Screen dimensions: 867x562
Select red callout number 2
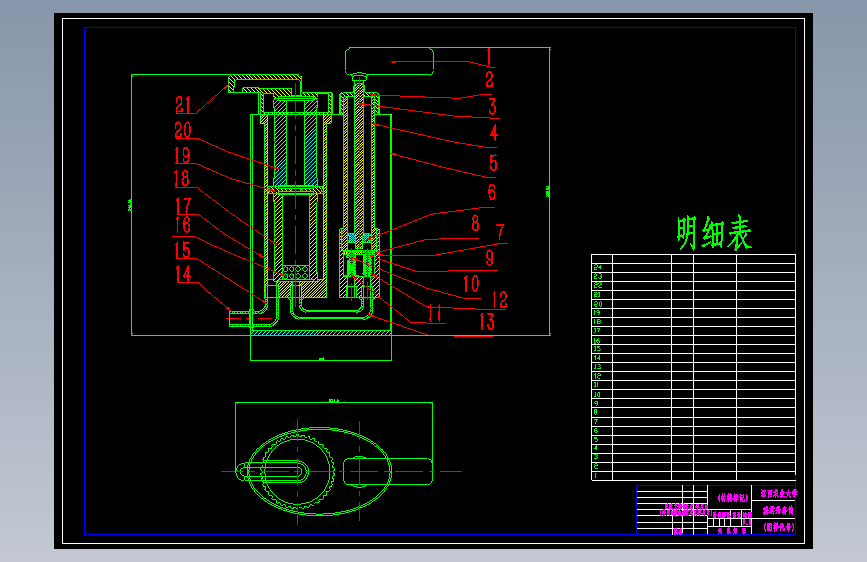(x=489, y=80)
